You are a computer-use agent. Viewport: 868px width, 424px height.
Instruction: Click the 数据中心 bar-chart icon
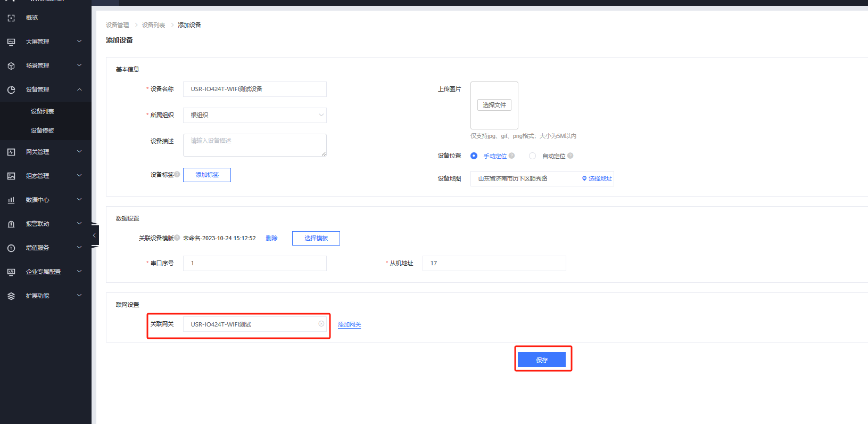tap(11, 200)
